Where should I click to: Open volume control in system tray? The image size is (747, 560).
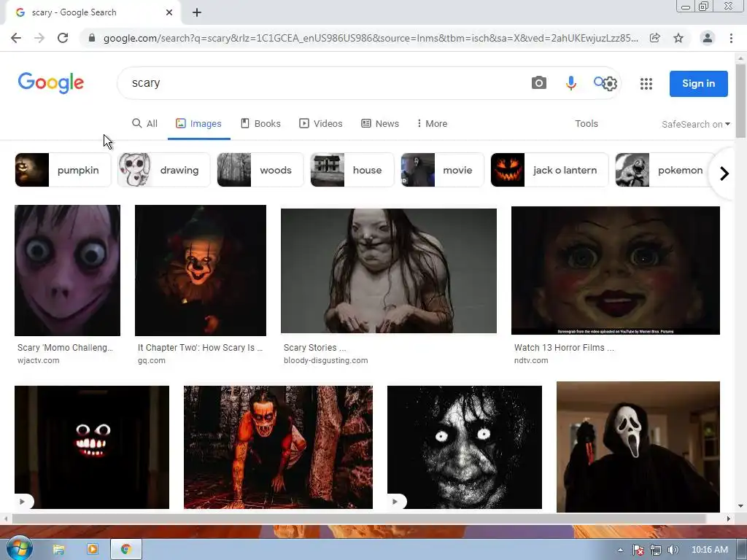pyautogui.click(x=673, y=550)
